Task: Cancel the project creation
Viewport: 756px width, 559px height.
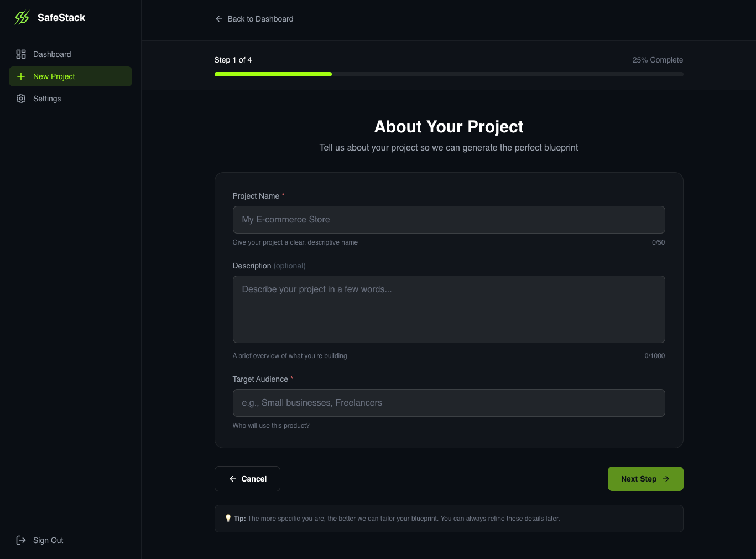Action: tap(247, 479)
